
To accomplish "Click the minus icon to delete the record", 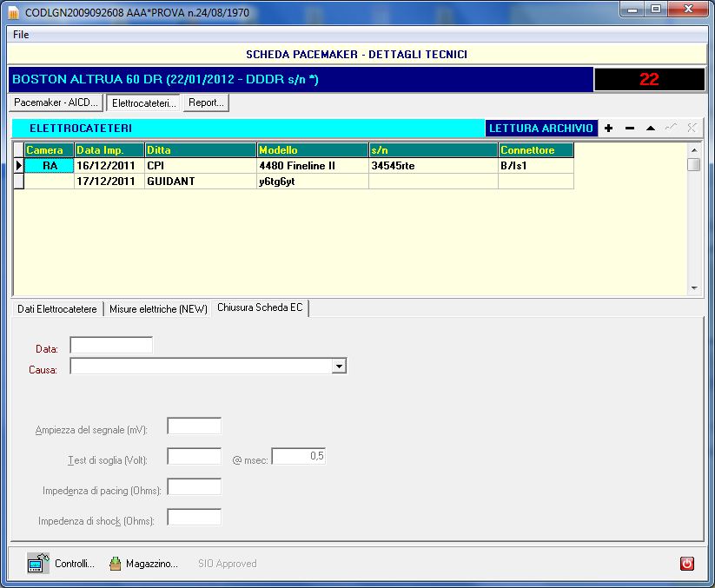I will pyautogui.click(x=630, y=129).
